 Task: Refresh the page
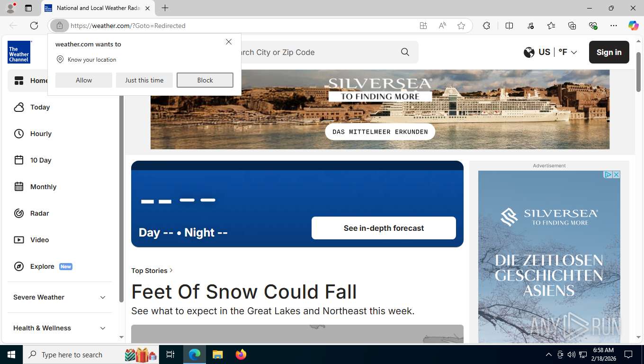pos(34,26)
